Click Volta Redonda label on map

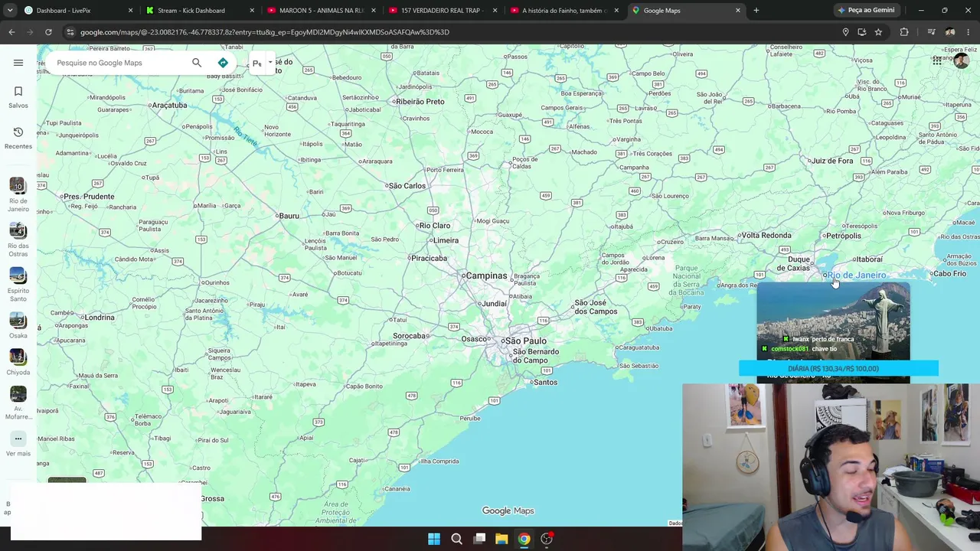(x=766, y=236)
